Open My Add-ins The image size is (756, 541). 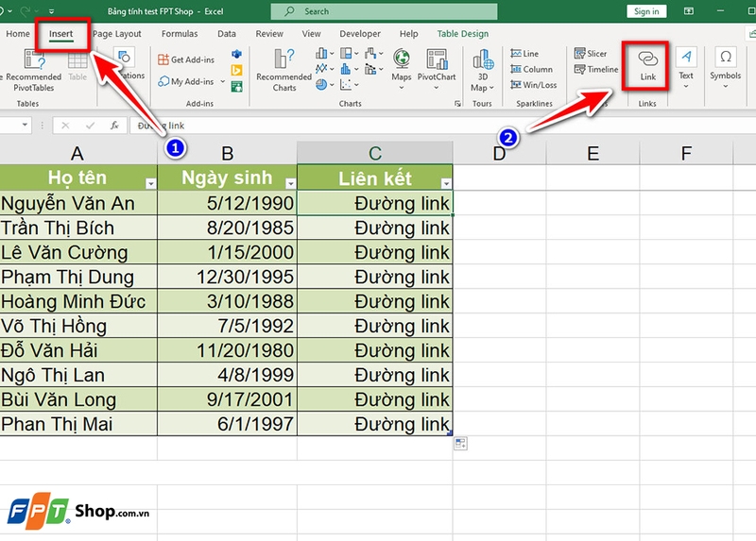point(186,81)
